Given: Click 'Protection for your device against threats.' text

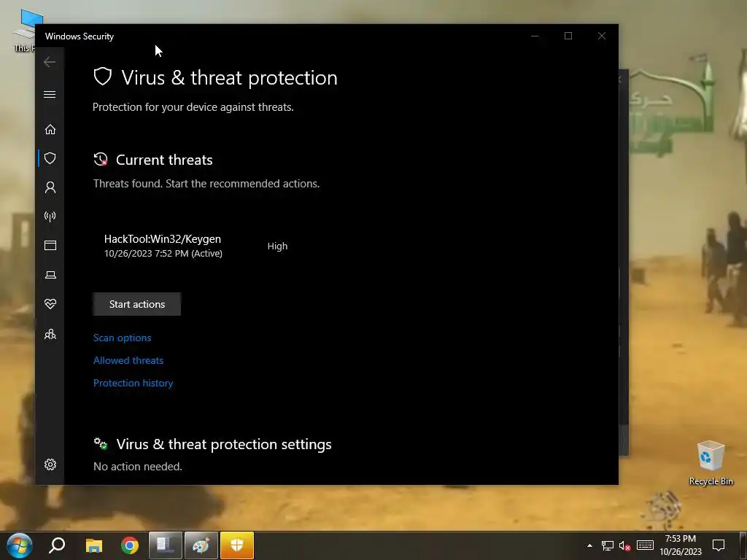Looking at the screenshot, I should (x=193, y=107).
